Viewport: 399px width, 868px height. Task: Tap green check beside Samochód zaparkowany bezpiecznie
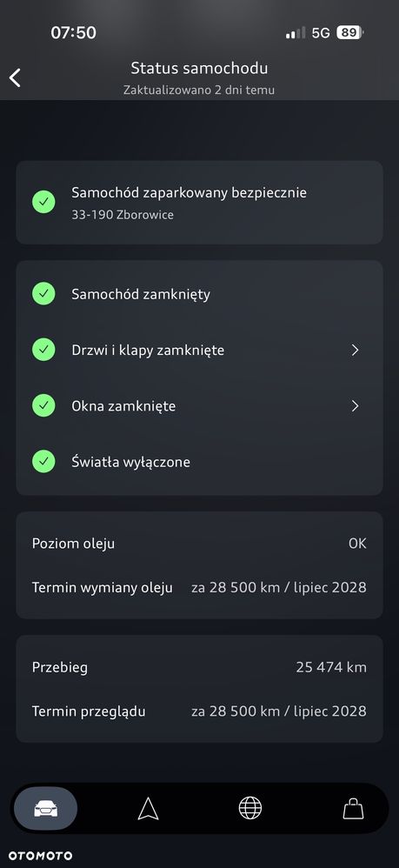43,202
